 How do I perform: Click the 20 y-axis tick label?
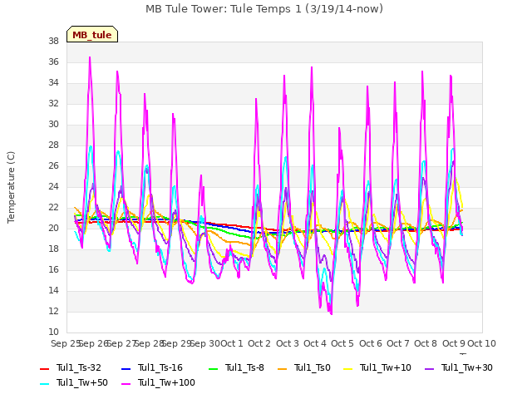pyautogui.click(x=53, y=228)
